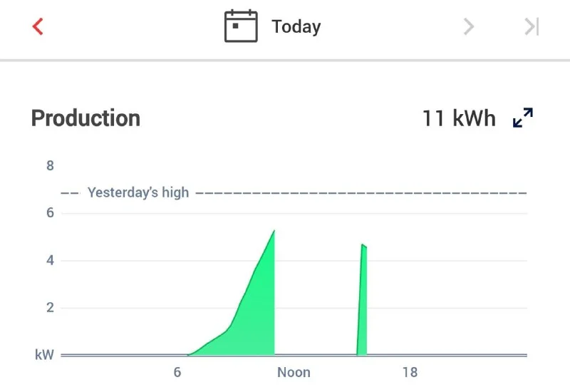Tap the 11 kWh production total
The width and height of the screenshot is (570, 392).
pos(458,118)
